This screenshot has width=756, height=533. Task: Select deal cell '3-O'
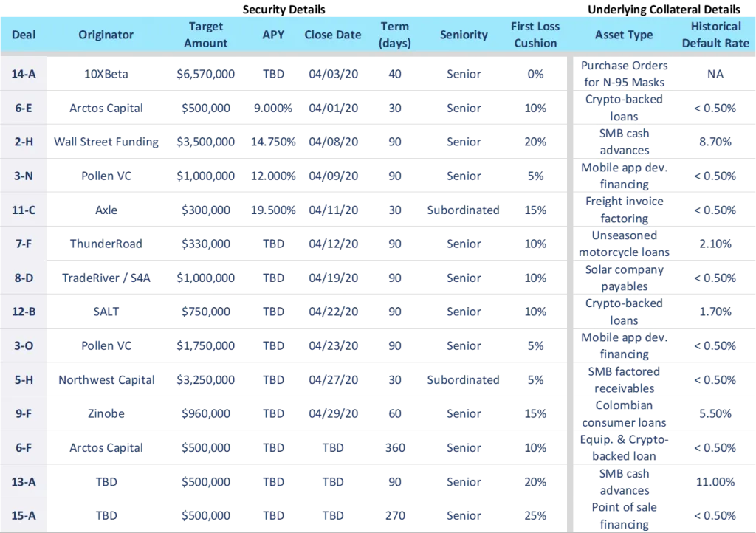click(24, 345)
